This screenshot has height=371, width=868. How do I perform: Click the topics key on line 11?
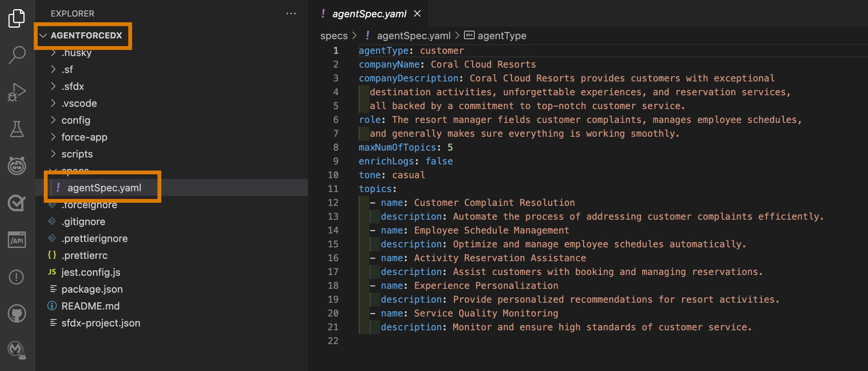tap(375, 189)
